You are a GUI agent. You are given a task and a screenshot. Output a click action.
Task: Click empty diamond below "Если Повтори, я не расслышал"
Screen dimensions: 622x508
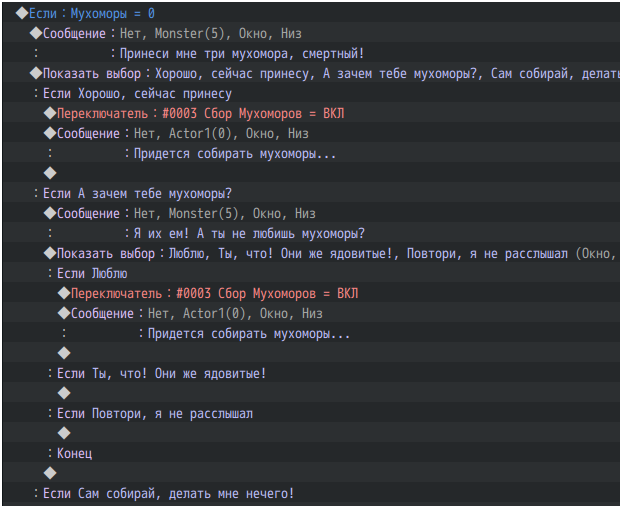point(64,433)
